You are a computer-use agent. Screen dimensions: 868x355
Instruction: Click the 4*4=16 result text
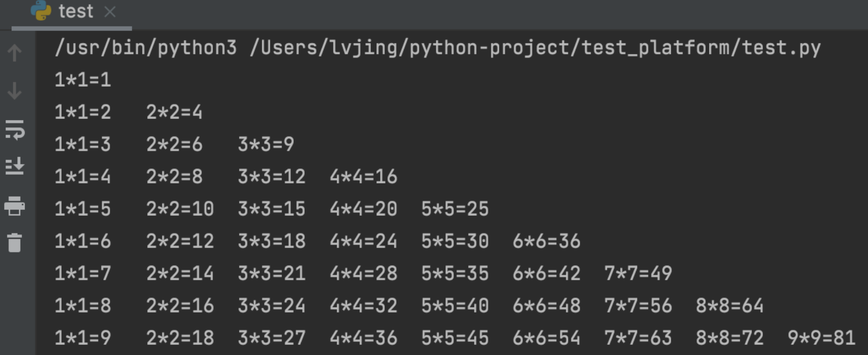(363, 177)
